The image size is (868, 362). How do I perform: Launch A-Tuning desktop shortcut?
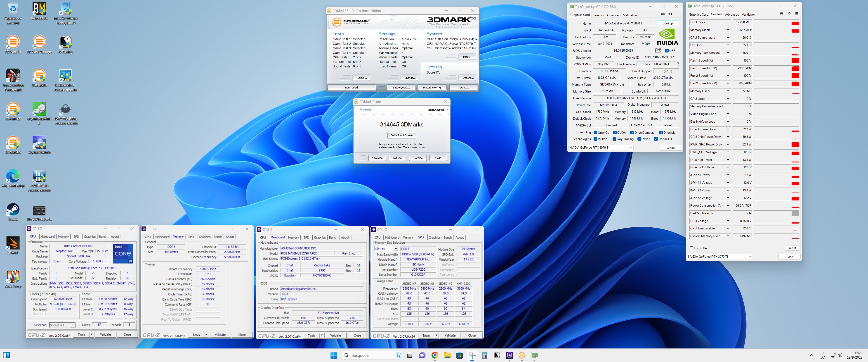click(x=65, y=44)
